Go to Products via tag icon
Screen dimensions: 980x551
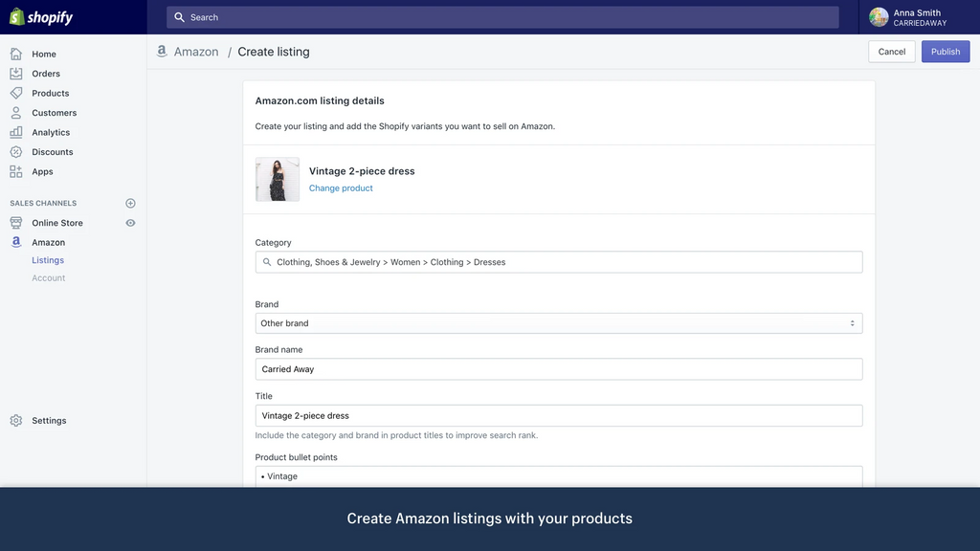click(16, 93)
